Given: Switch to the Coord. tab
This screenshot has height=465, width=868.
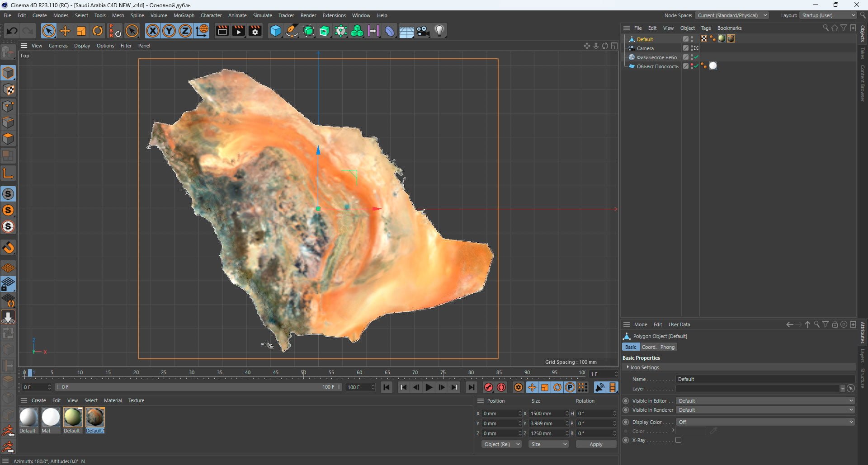Looking at the screenshot, I should [649, 347].
